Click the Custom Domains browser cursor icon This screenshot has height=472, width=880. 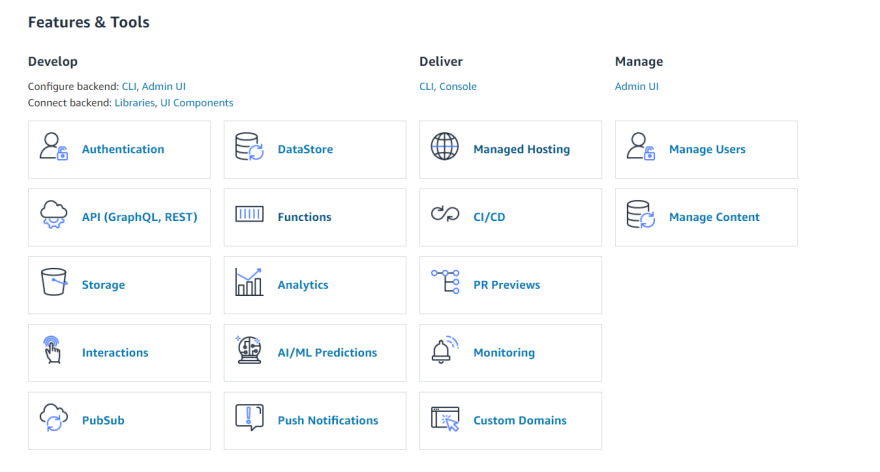click(445, 419)
